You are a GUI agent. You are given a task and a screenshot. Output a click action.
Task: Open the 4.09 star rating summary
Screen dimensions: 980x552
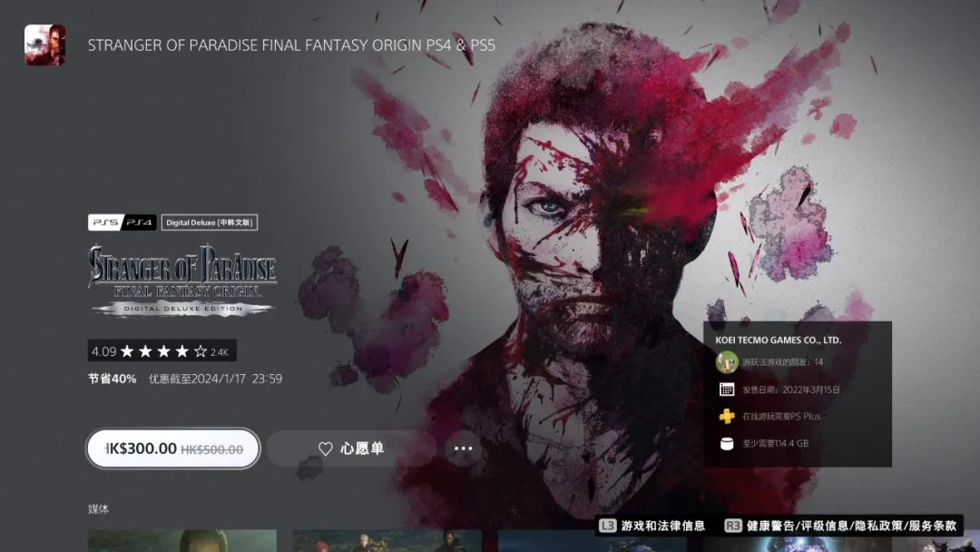162,351
